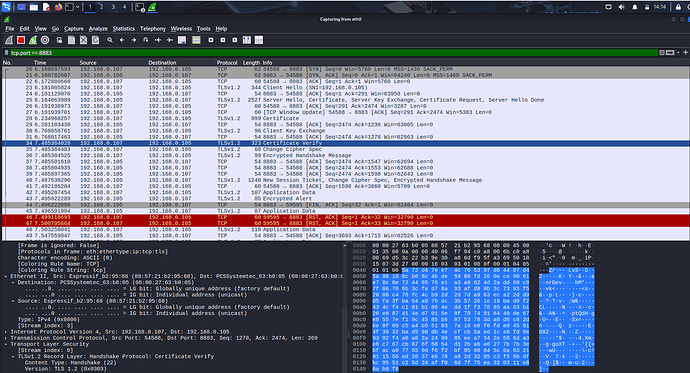The width and height of the screenshot is (690, 373).
Task: Jump to the last packet
Action: point(170,40)
